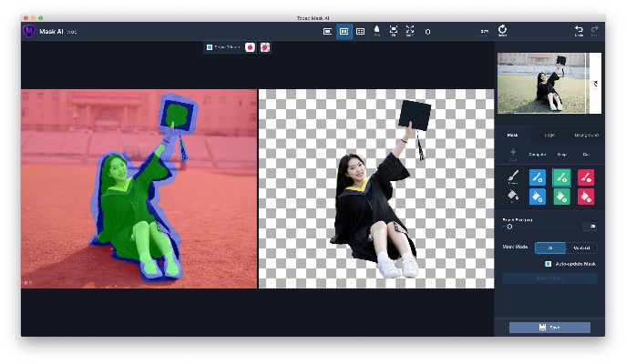Click the transparent cutout preview on the right

click(x=376, y=188)
